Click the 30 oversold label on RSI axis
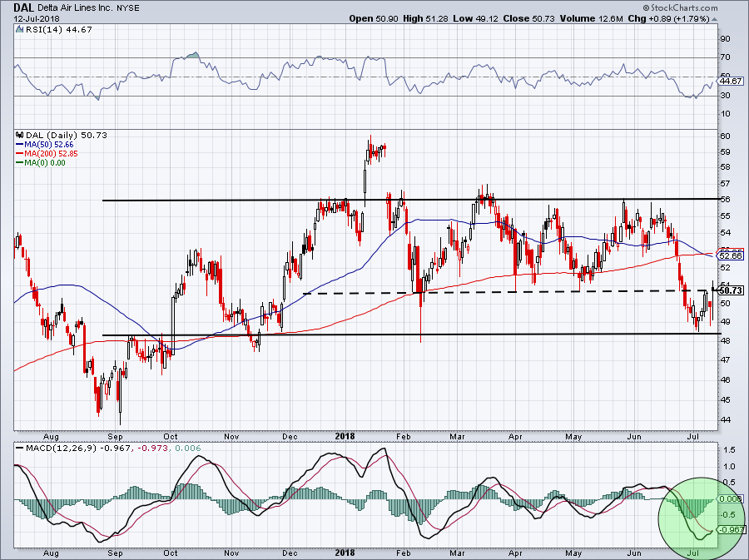The image size is (749, 560). pyautogui.click(x=725, y=95)
